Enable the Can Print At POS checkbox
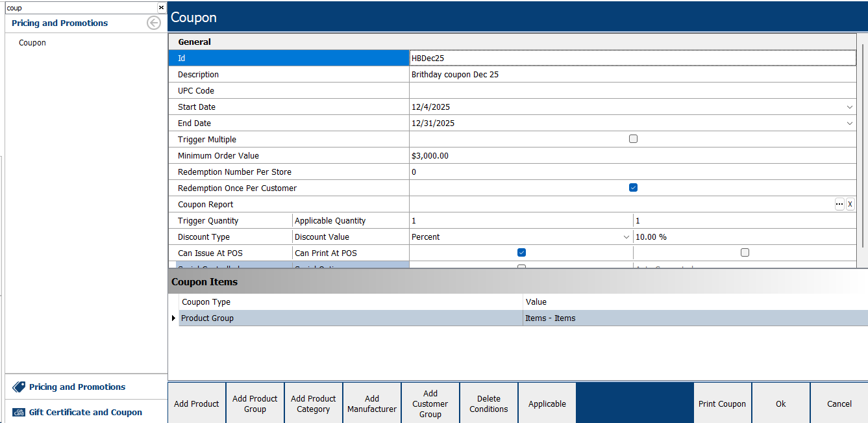 tap(745, 253)
